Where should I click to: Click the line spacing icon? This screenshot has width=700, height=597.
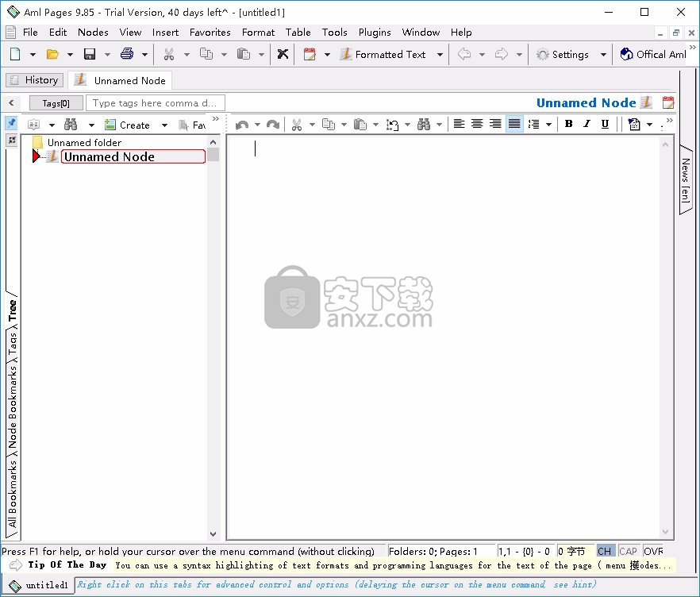(533, 124)
